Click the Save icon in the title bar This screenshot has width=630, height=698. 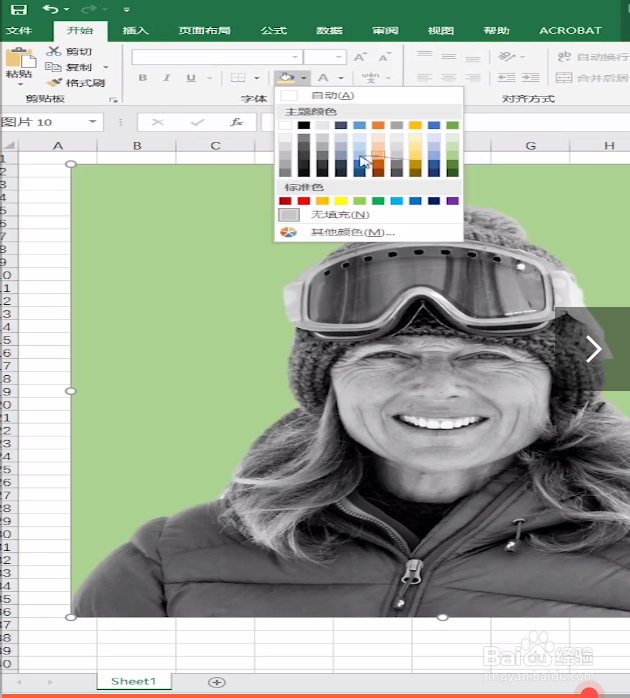18,9
